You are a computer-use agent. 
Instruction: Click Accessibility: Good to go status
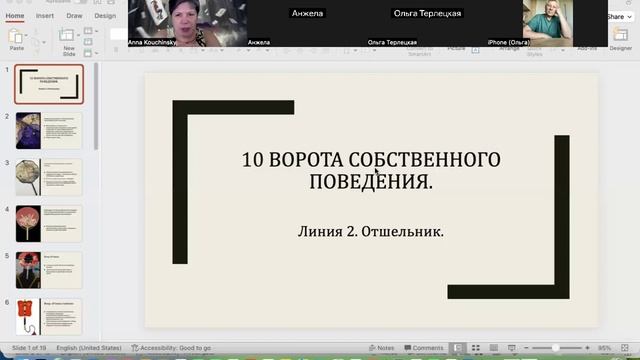[171, 348]
